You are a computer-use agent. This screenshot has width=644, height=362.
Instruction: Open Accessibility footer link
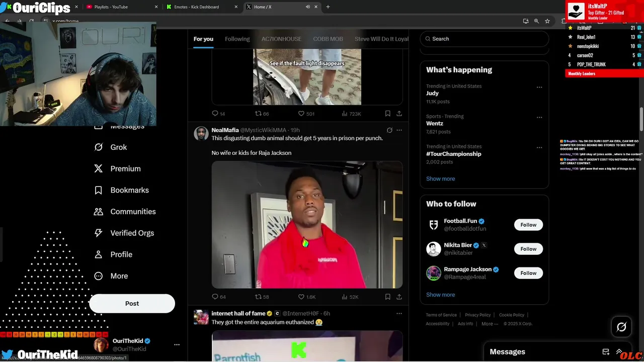(438, 324)
